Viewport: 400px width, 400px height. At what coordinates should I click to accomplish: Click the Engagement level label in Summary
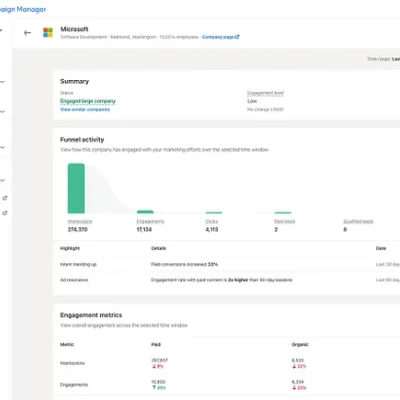pos(265,93)
